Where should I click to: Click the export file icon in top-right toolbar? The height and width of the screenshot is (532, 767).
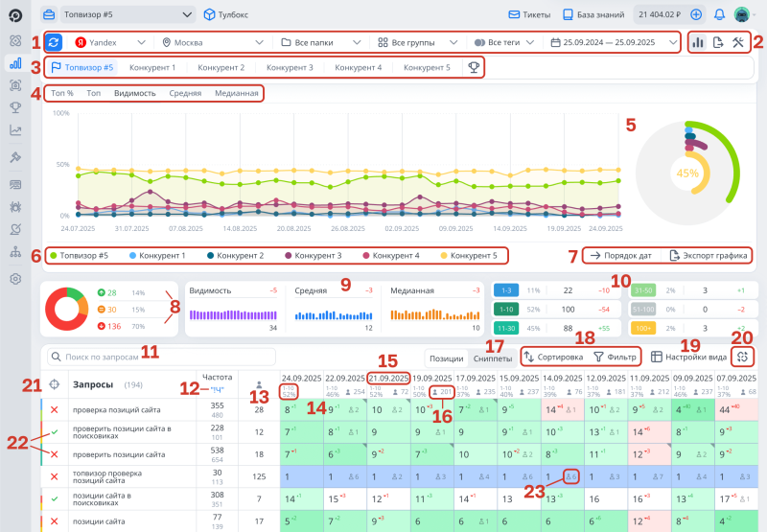[717, 43]
